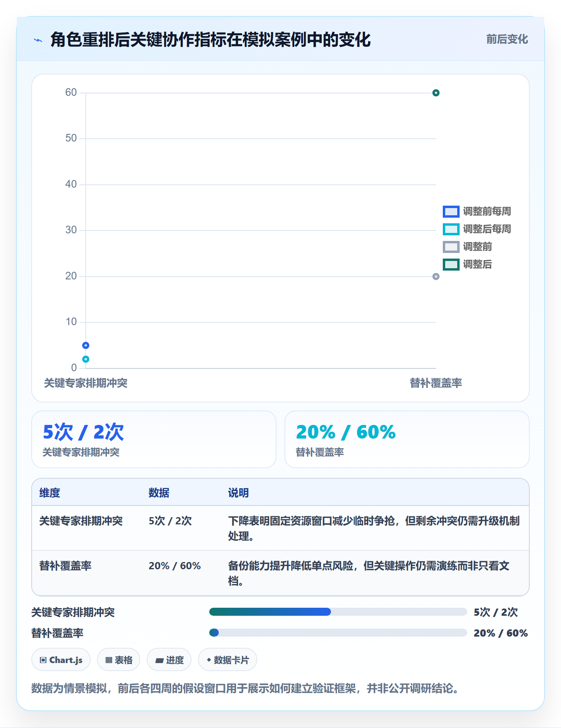Click the title 角色重排后关键协作指标在模拟案例中的变化

click(x=210, y=40)
